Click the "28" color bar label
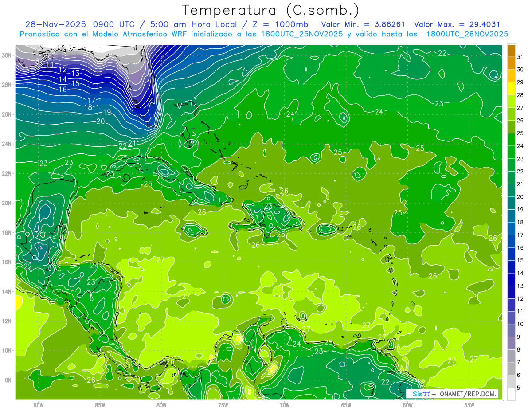 pos(520,95)
